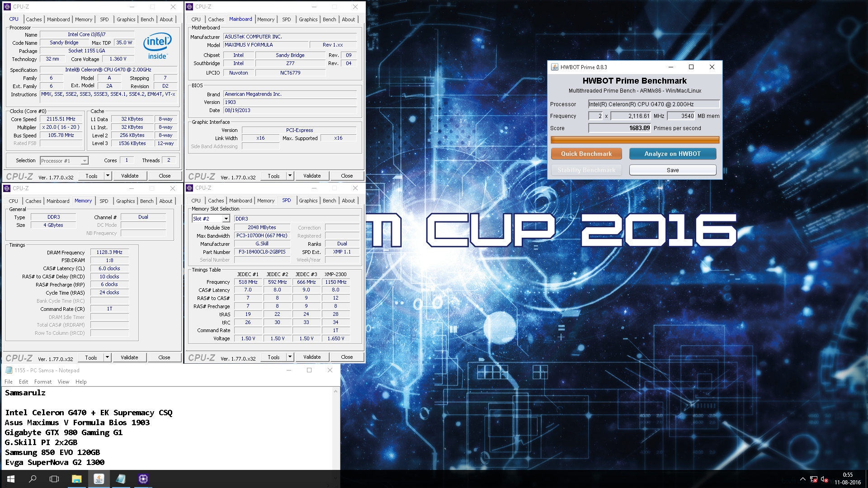Open volume tray icon

tap(824, 479)
